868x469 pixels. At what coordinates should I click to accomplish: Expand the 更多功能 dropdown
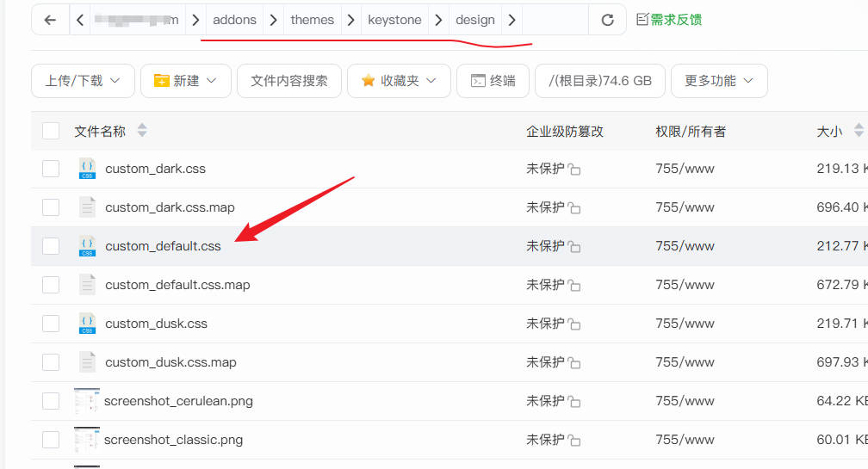click(718, 81)
